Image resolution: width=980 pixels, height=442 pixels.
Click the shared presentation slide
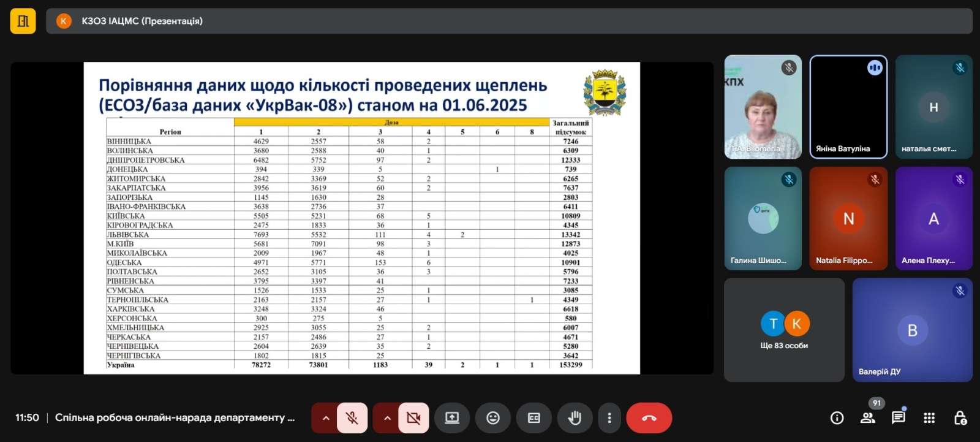[x=361, y=218]
